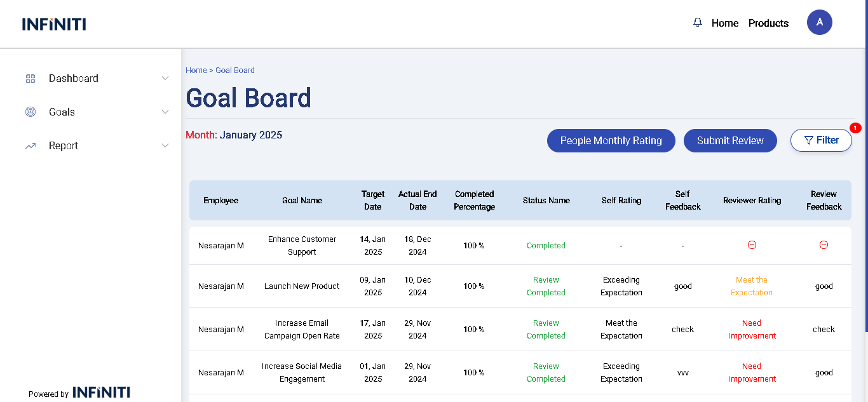Click the Home breadcrumb link
Viewport: 868px width, 402px height.
[196, 70]
